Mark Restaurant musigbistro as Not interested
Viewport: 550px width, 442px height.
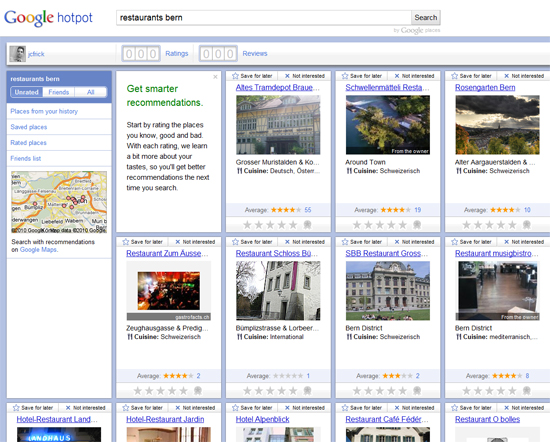pyautogui.click(x=524, y=242)
